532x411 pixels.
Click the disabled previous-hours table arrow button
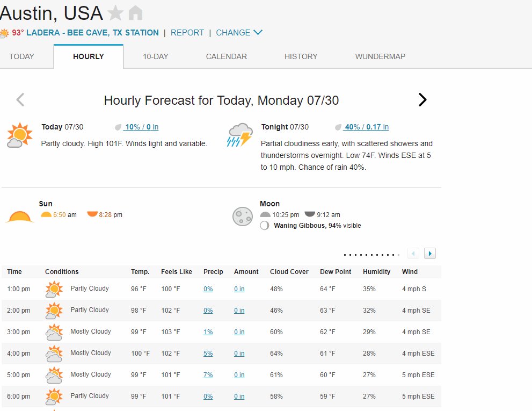tap(413, 254)
